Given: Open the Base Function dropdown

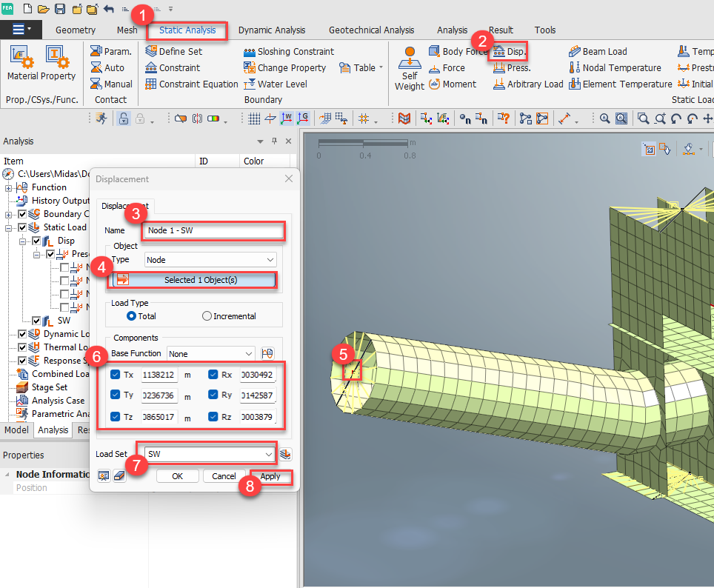Looking at the screenshot, I should point(210,353).
